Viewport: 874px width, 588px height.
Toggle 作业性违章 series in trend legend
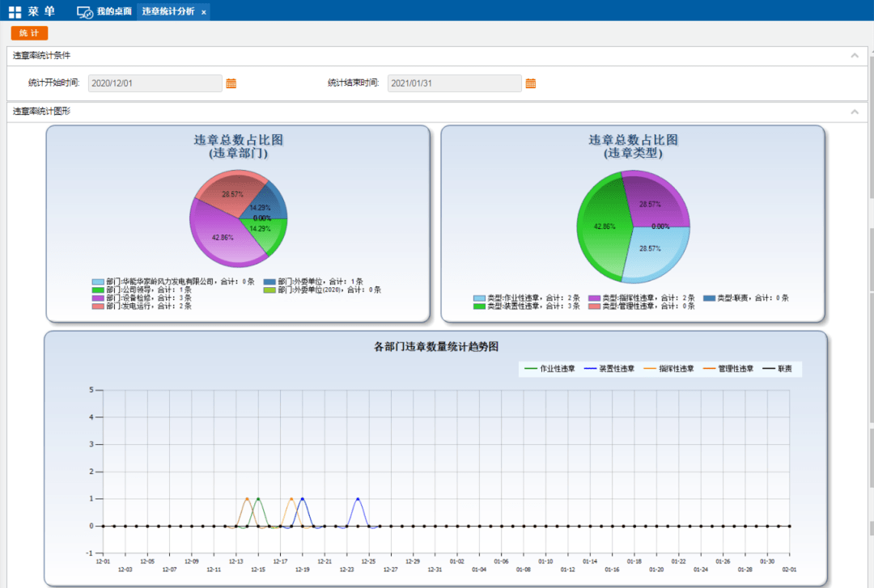tap(550, 369)
